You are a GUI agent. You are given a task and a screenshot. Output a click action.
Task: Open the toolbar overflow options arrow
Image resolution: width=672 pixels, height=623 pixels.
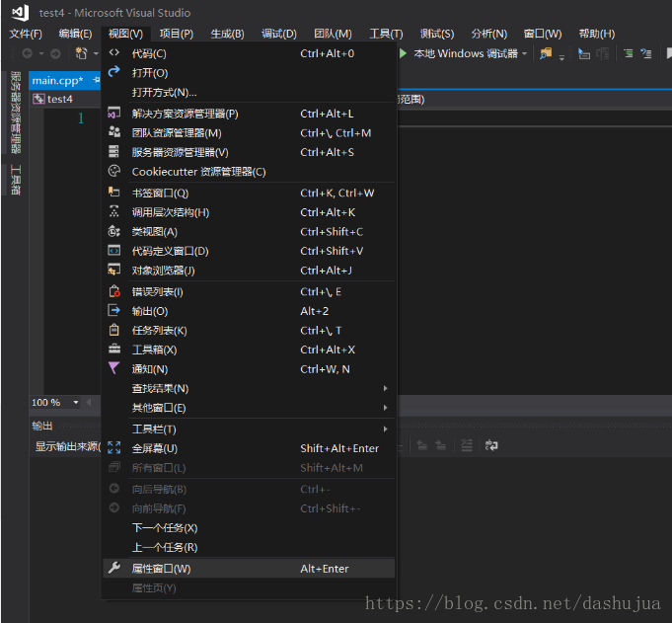click(561, 57)
